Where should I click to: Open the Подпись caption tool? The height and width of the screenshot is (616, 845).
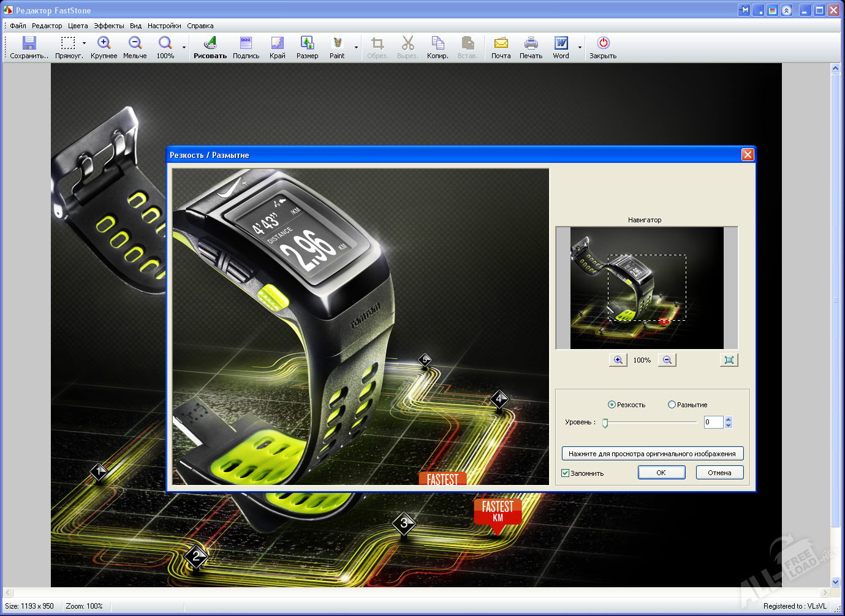coord(246,43)
